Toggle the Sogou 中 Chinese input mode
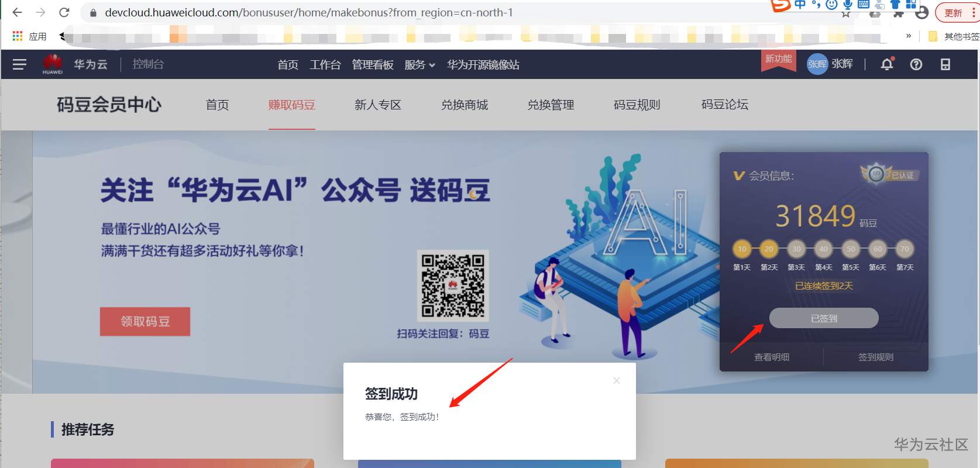The image size is (980, 468). pos(800,5)
